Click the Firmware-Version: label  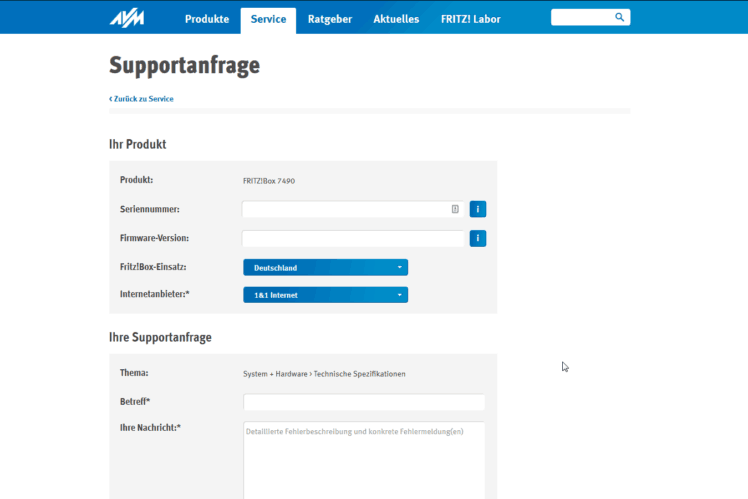154,238
